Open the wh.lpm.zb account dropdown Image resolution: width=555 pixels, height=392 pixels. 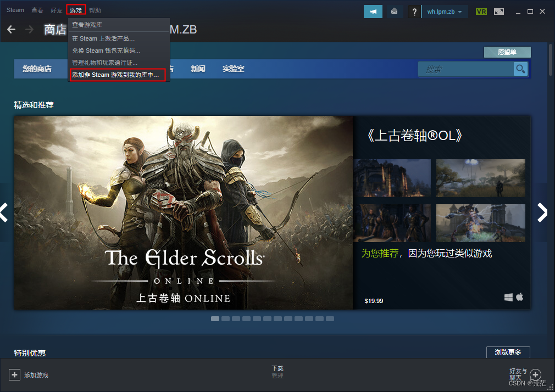445,12
